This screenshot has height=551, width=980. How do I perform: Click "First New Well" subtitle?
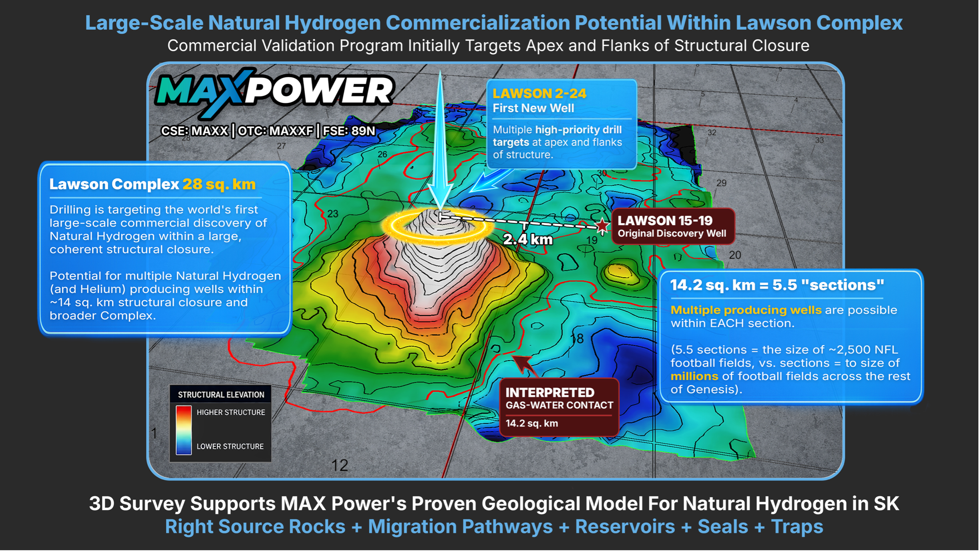click(534, 108)
